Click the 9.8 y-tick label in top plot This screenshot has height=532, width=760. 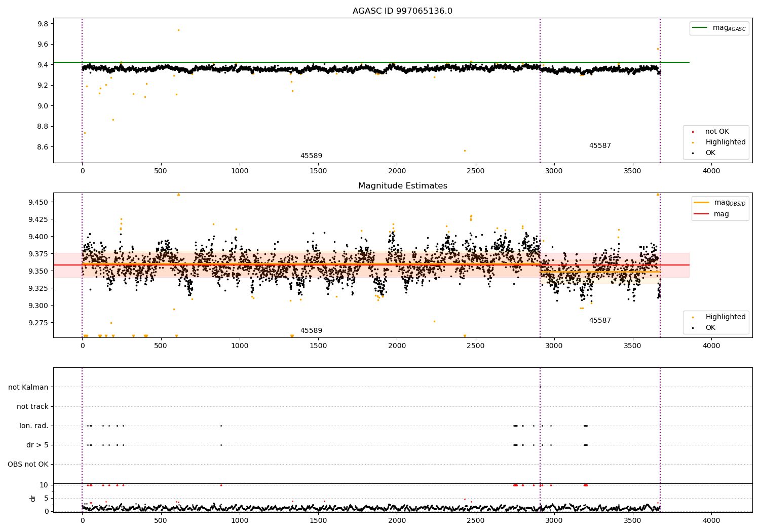coord(43,24)
